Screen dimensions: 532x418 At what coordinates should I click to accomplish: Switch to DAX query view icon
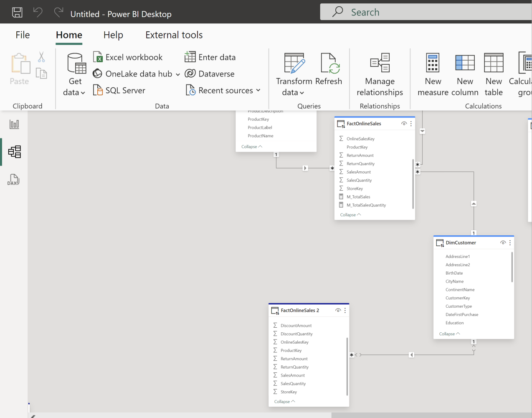coord(14,180)
